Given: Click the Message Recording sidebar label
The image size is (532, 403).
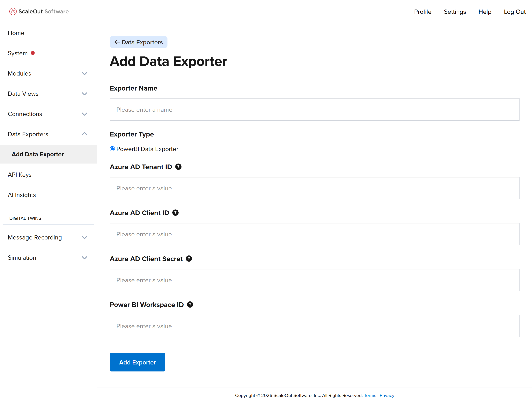Looking at the screenshot, I should tap(35, 238).
